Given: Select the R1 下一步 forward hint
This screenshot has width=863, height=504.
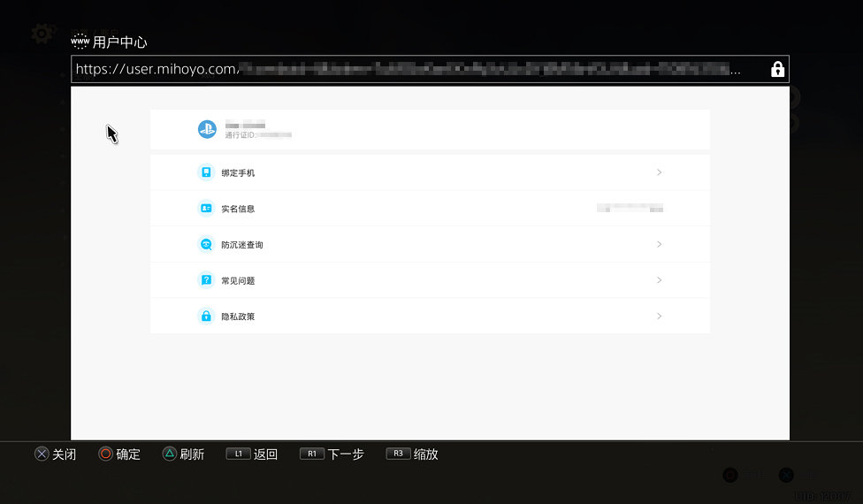Looking at the screenshot, I should [332, 454].
